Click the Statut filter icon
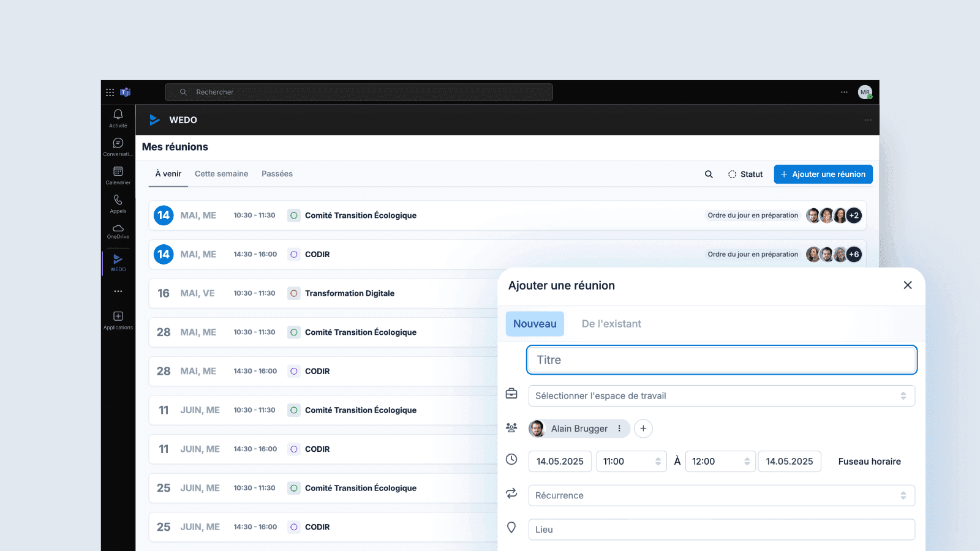The image size is (980, 551). pyautogui.click(x=733, y=174)
